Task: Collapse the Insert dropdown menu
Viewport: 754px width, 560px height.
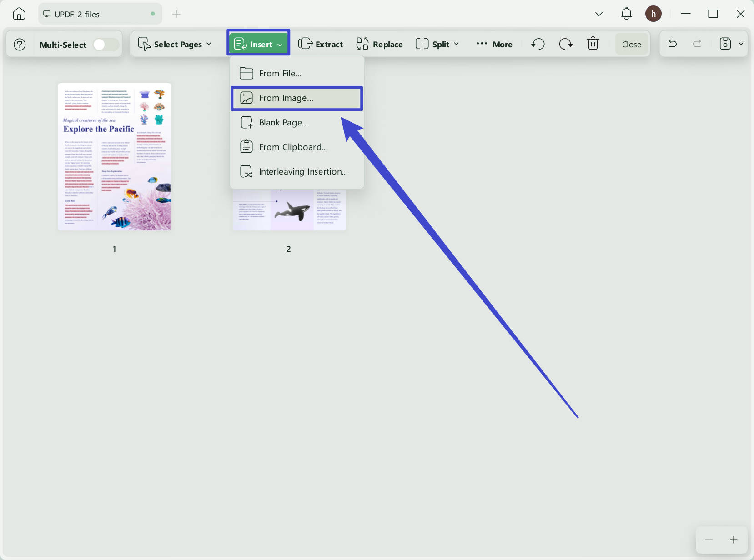Action: pos(258,44)
